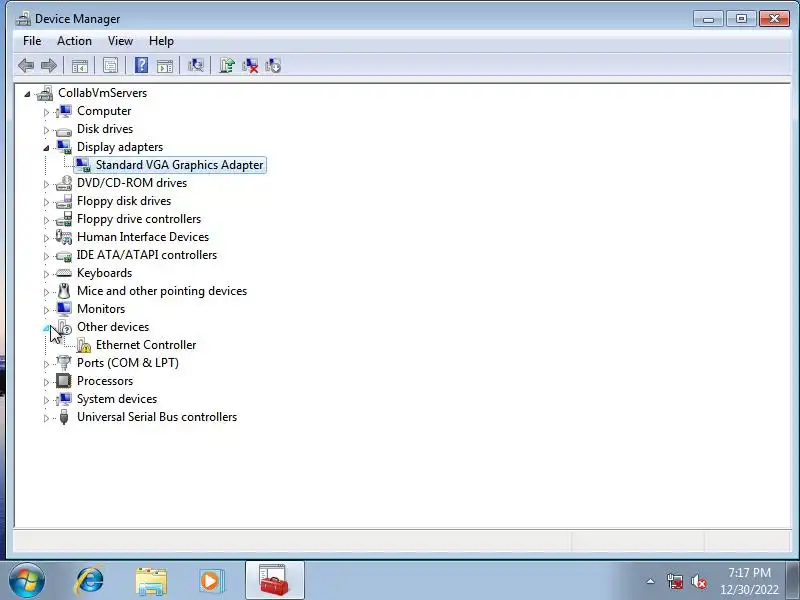Image resolution: width=800 pixels, height=600 pixels.
Task: Collapse the Display adapters category
Action: tap(46, 148)
